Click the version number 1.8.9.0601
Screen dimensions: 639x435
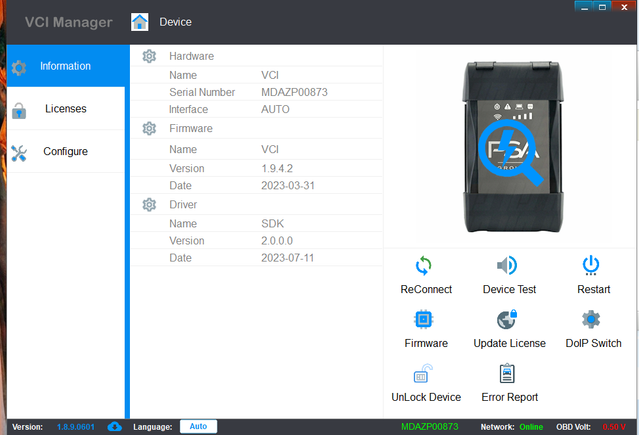click(x=76, y=427)
